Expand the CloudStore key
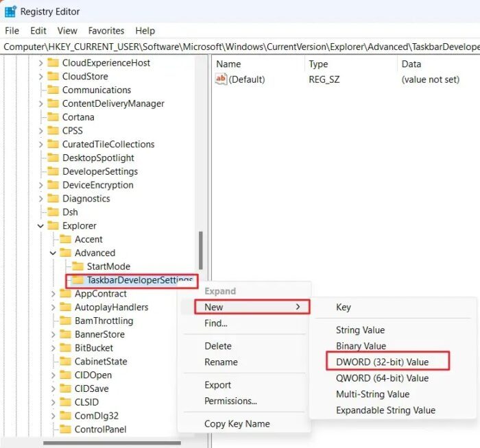Viewport: 480px width, 448px height. 40,77
